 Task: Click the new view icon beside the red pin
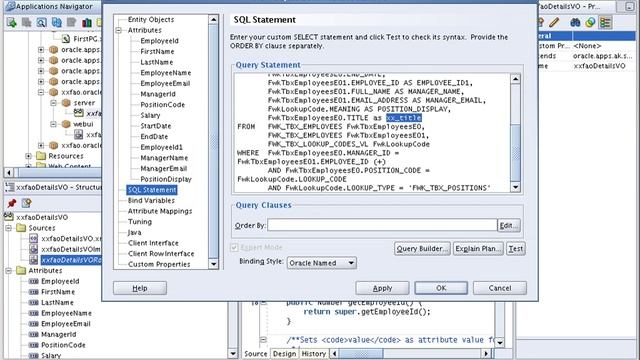[27, 203]
